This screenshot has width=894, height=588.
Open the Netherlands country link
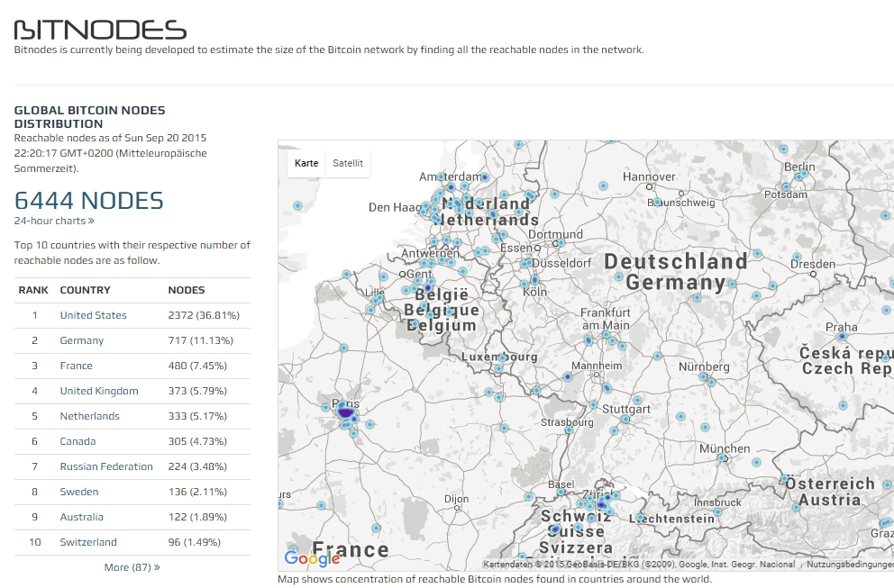tap(90, 416)
